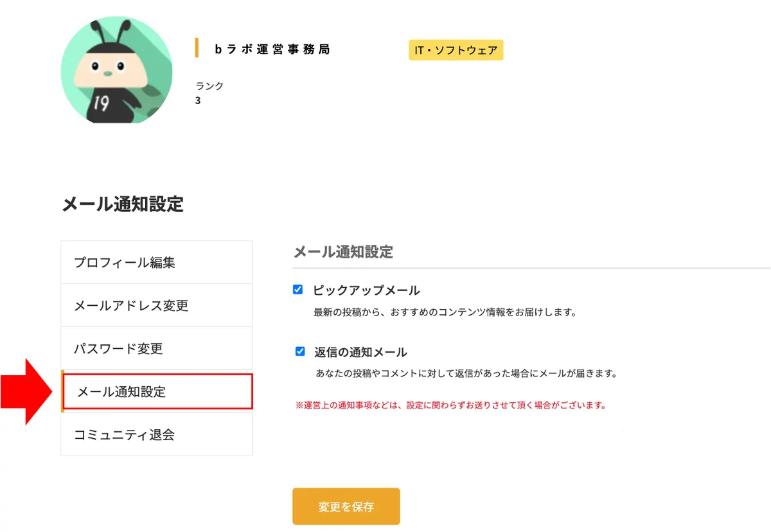Viewport: 771px width, 532px height.
Task: Click the large メール通知設定 page heading
Action: (123, 204)
